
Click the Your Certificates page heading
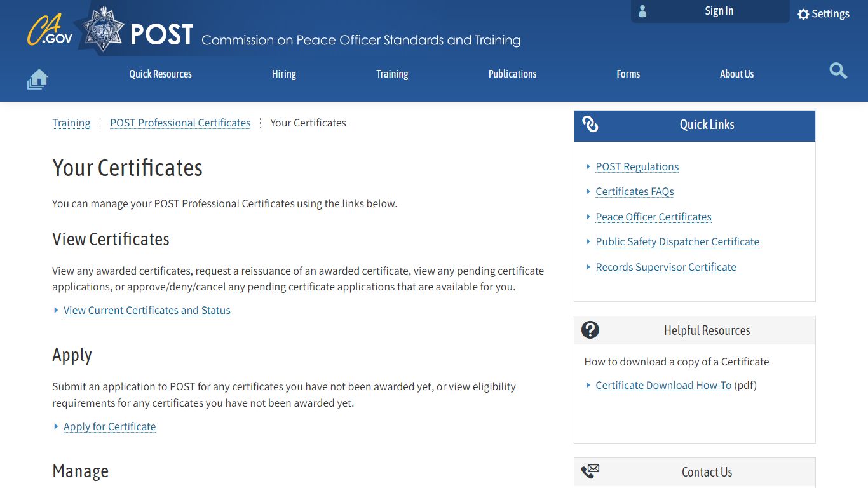point(127,168)
